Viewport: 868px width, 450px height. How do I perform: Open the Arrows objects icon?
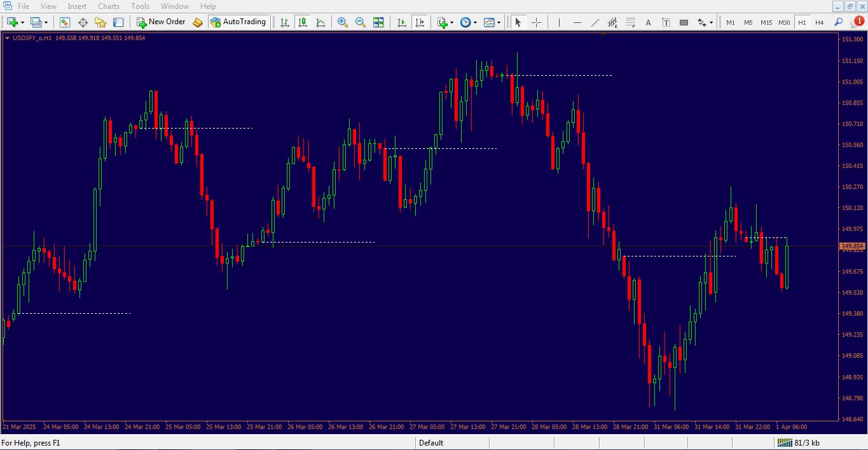[x=701, y=22]
